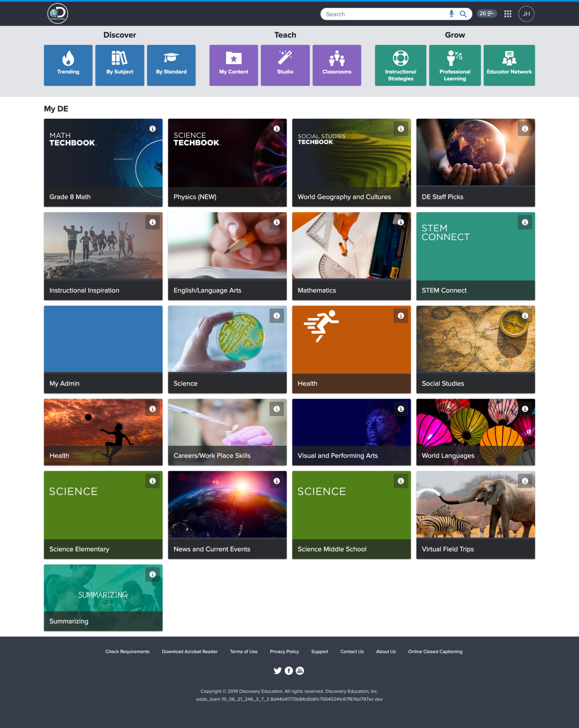579x728 pixels.
Task: Show info for Physics (NEW) card
Action: click(x=277, y=129)
